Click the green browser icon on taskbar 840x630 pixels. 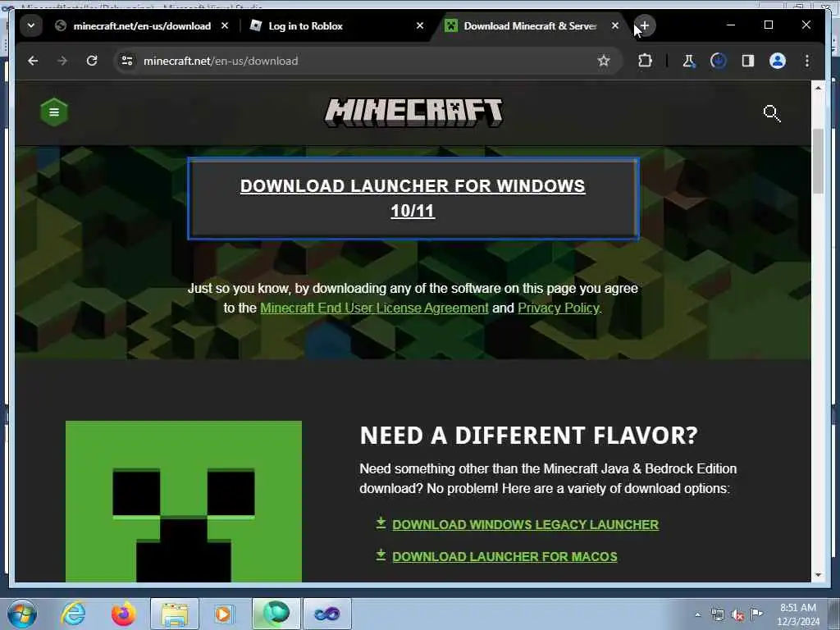click(276, 614)
